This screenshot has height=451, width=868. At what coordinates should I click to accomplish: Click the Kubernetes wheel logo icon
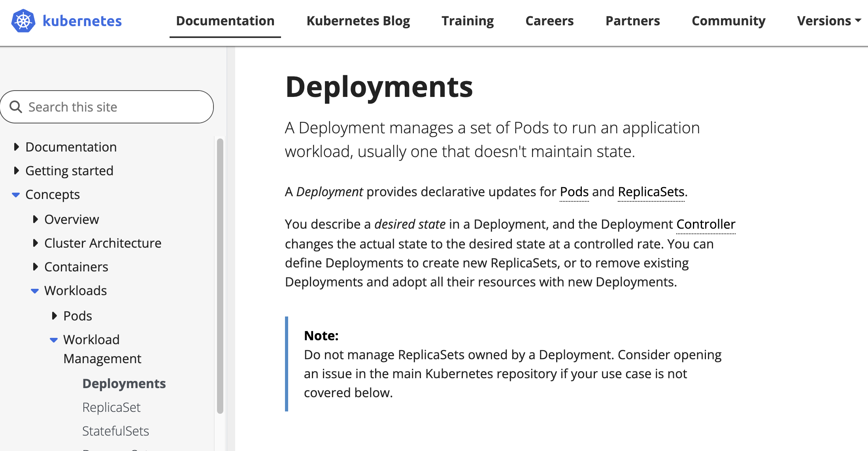point(23,21)
